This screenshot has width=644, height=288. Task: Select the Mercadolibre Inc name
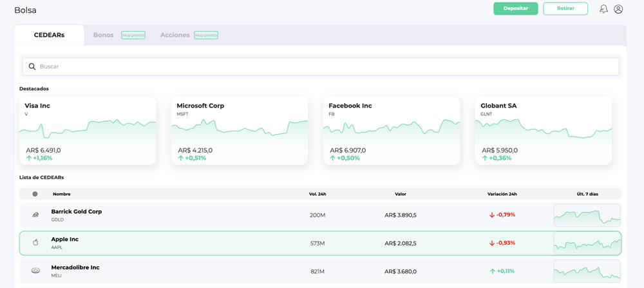[x=75, y=267]
